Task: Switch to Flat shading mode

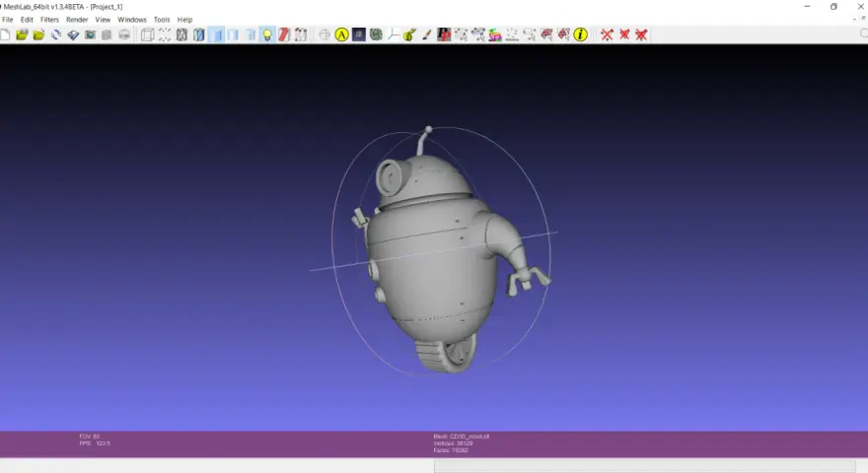Action: (x=233, y=34)
